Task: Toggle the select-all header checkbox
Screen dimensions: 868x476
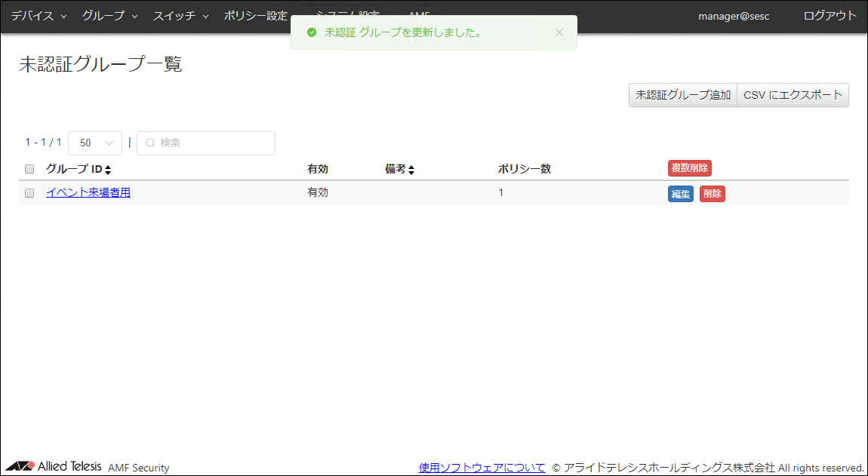Action: [x=29, y=169]
